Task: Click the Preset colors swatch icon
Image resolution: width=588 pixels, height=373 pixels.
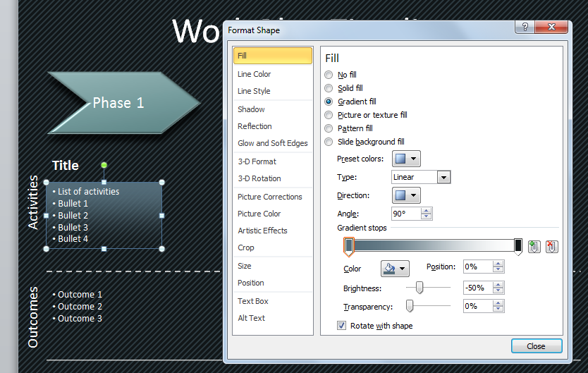Action: [x=400, y=159]
